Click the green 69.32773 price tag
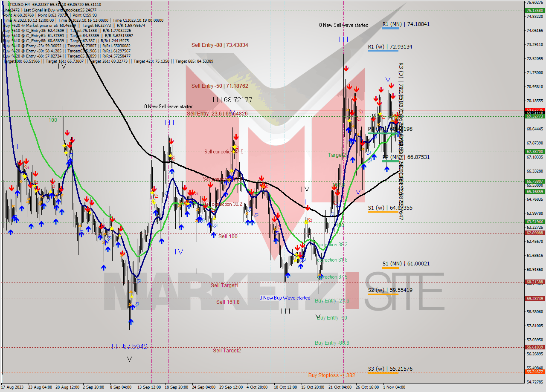This screenshot has height=392, width=546. (534, 116)
